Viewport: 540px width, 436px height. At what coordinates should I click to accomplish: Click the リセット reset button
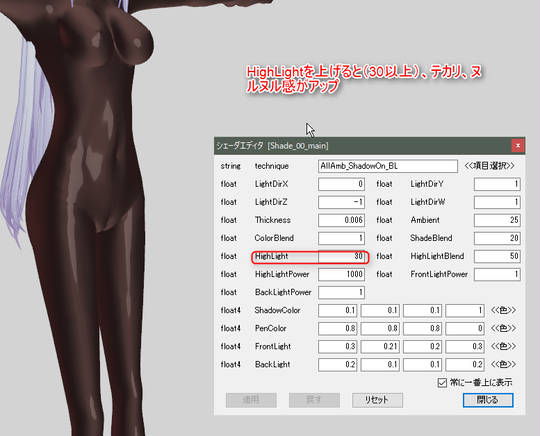377,400
